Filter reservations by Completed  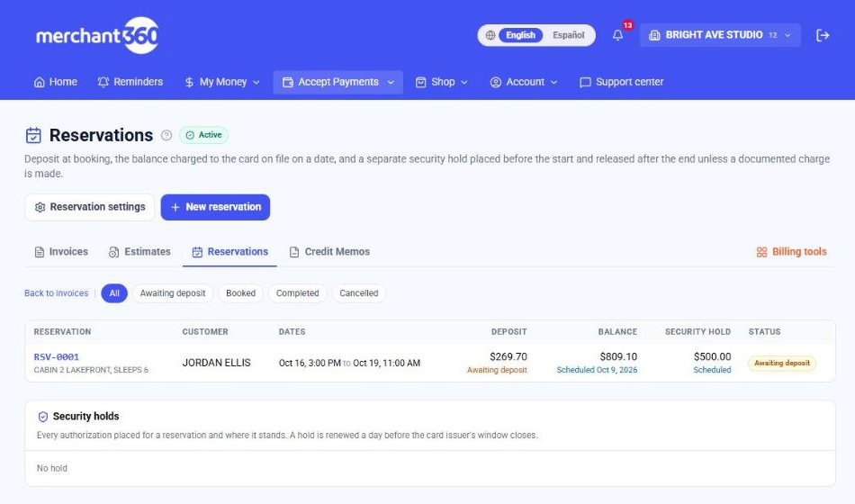coord(297,293)
